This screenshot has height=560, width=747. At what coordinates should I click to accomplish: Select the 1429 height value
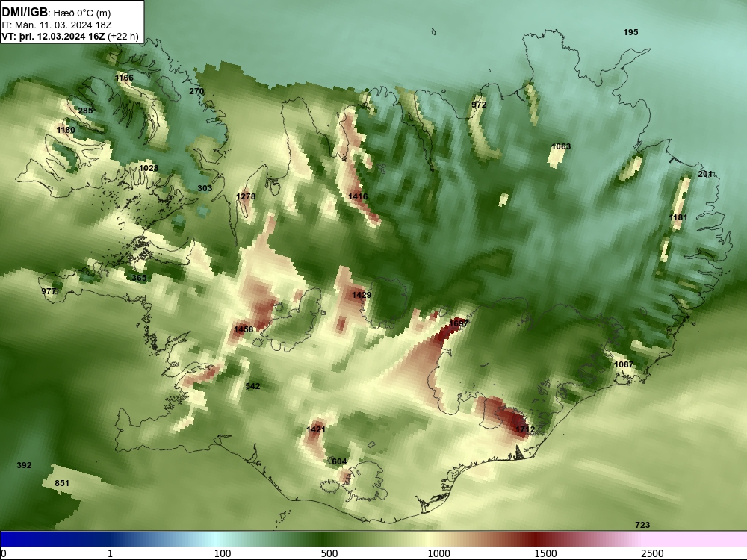coord(362,295)
